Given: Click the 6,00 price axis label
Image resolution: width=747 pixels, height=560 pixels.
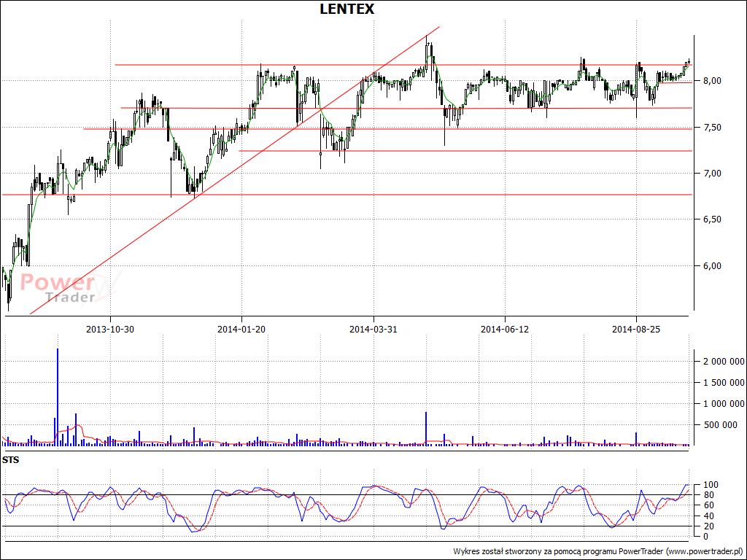Looking at the screenshot, I should tap(711, 265).
